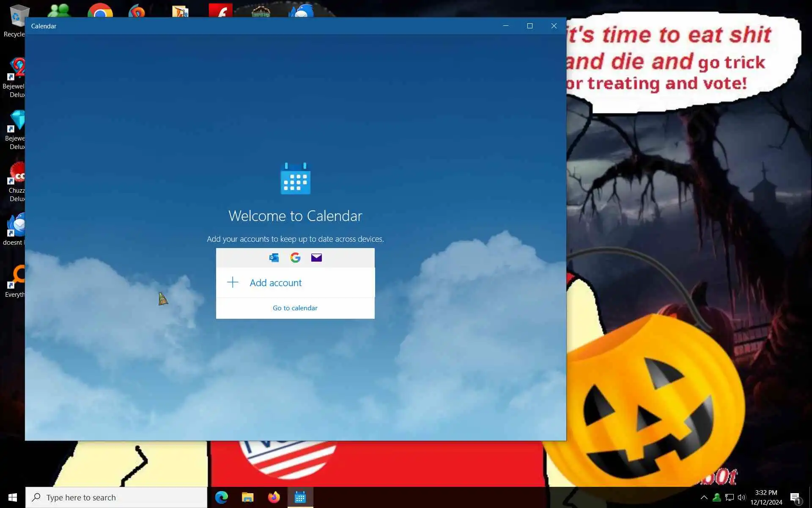Launch Firefox from the taskbar
Viewport: 812px width, 508px height.
(x=274, y=497)
